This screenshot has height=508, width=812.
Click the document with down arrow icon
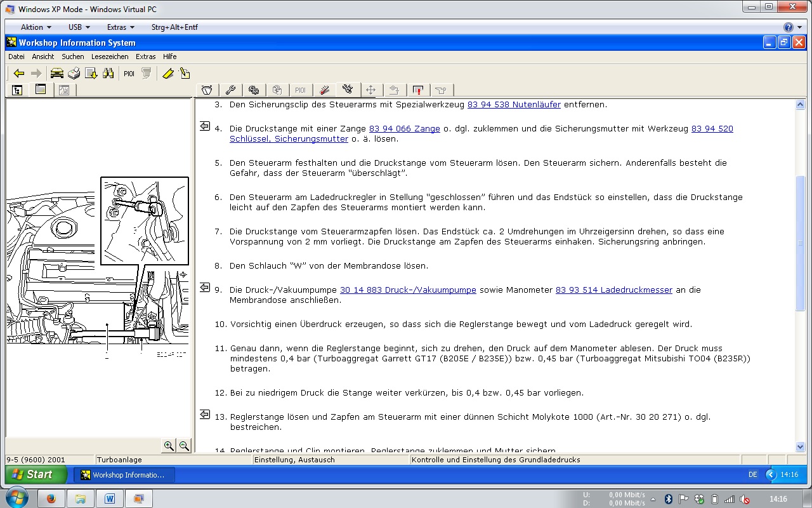coord(91,73)
